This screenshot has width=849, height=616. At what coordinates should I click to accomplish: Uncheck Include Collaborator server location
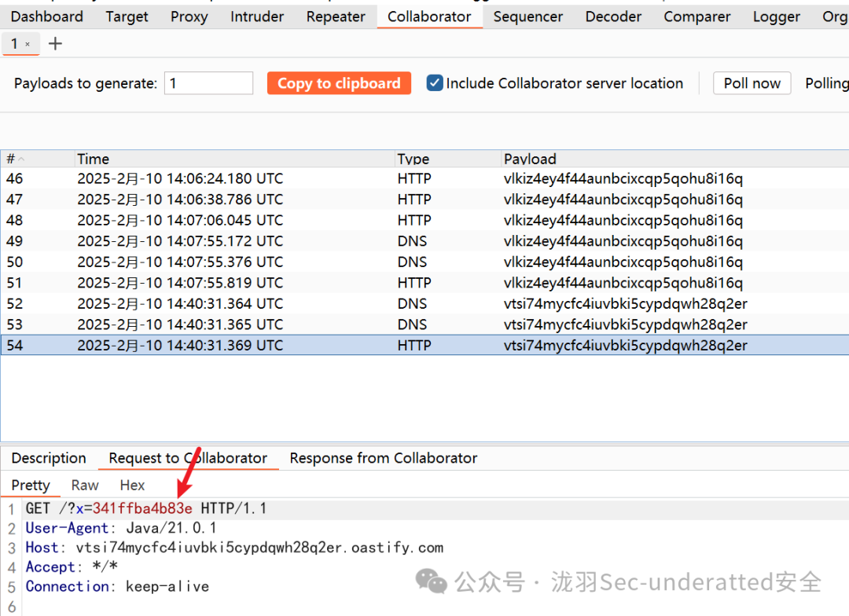[434, 82]
